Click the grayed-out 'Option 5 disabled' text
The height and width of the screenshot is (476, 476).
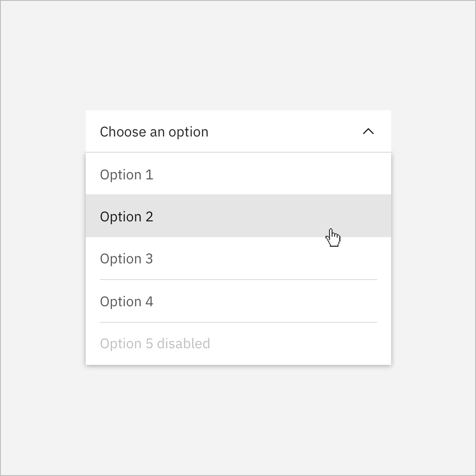point(155,343)
